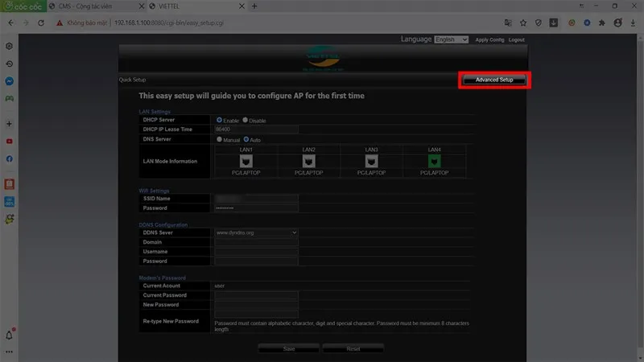Click the notifications bell icon

[10, 335]
